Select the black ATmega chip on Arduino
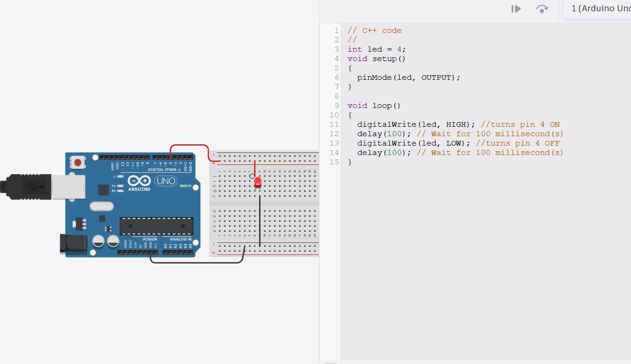This screenshot has width=631, height=364. [x=157, y=226]
